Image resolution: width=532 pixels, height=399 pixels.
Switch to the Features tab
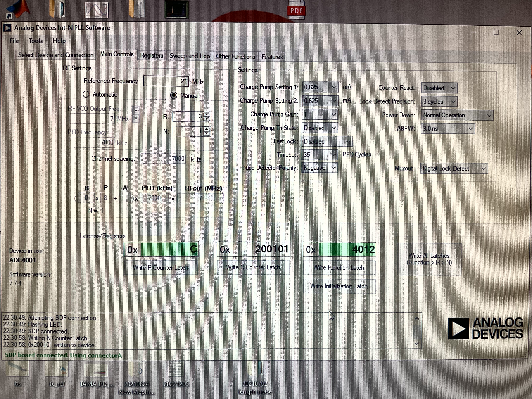click(x=272, y=57)
